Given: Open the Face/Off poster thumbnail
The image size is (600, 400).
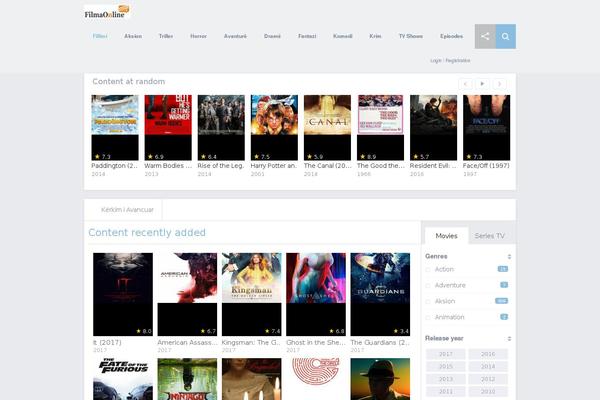Looking at the screenshot, I should (487, 127).
